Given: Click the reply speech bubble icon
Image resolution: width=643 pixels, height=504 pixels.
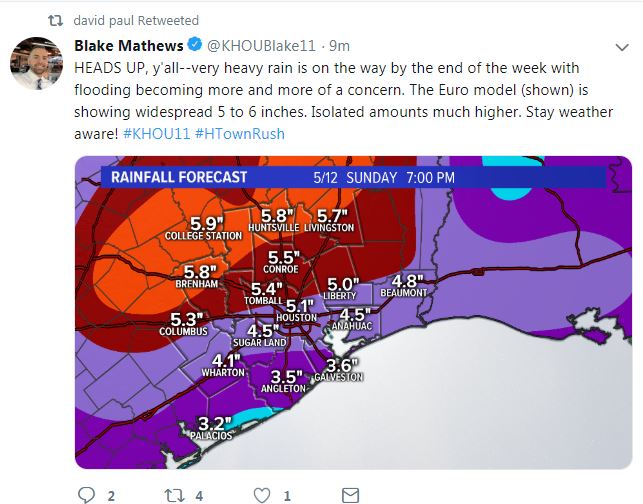Looking at the screenshot, I should point(86,494).
